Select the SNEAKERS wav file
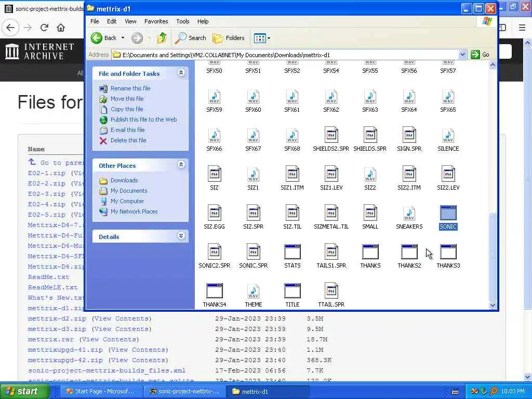The height and width of the screenshot is (399, 532). pyautogui.click(x=409, y=218)
